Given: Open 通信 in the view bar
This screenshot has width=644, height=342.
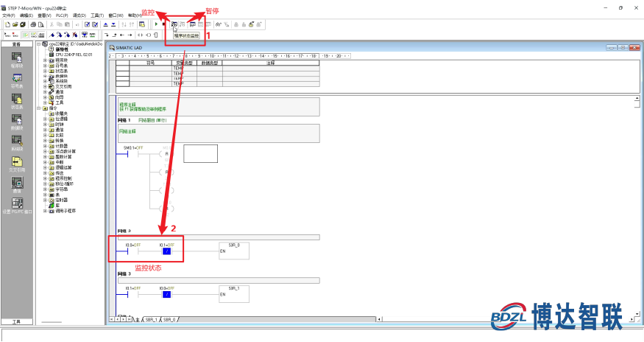Looking at the screenshot, I should 17,185.
